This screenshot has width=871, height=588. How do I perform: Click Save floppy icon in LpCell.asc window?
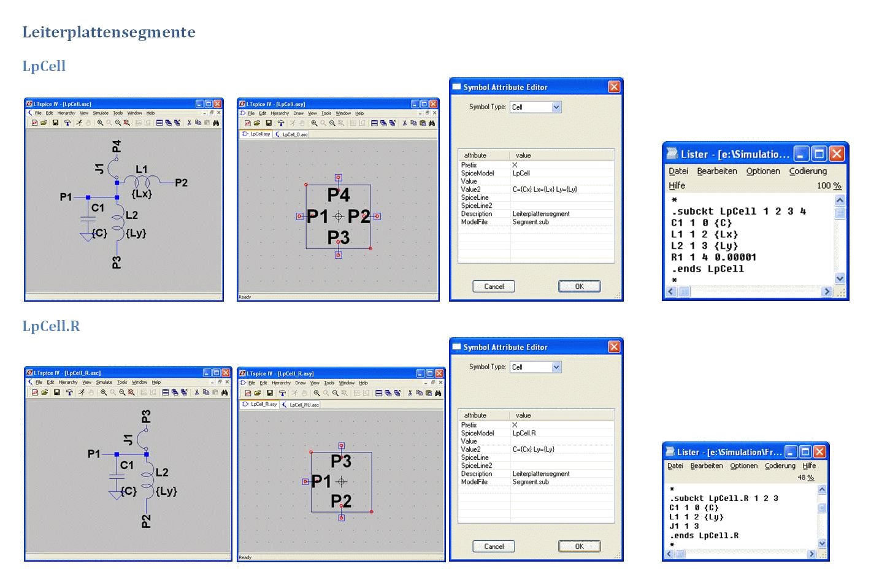tap(55, 123)
